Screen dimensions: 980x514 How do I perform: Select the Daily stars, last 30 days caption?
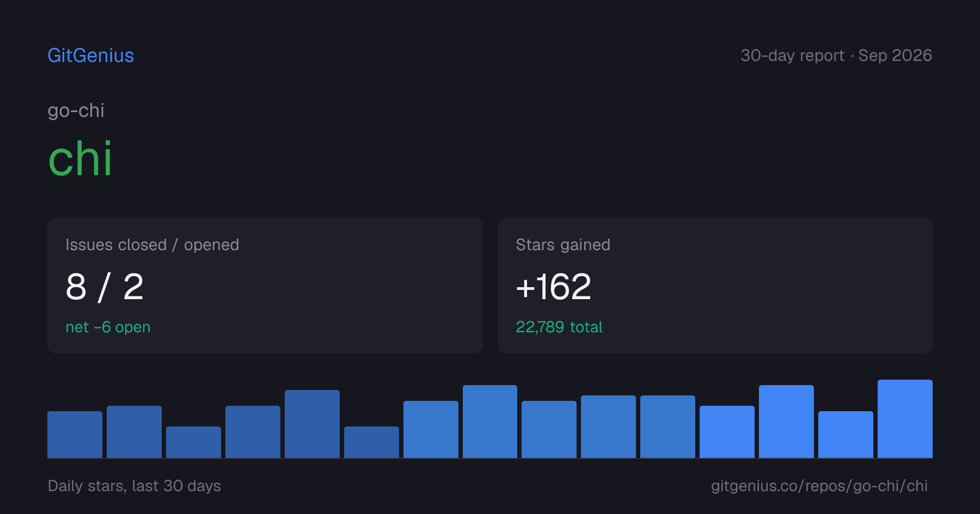(x=134, y=486)
